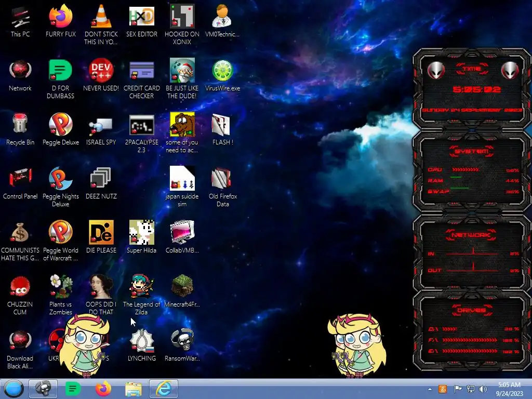Open the Network desktop icon

click(x=20, y=75)
